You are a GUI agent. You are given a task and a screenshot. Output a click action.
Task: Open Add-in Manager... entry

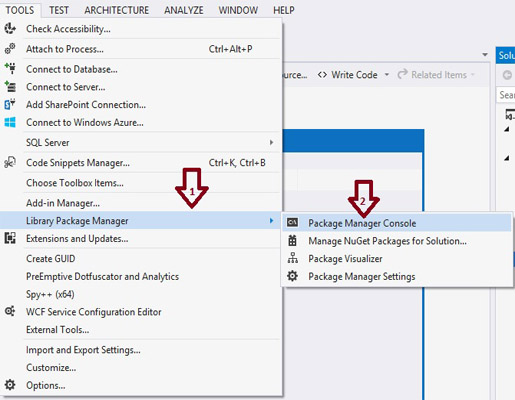(x=141, y=203)
